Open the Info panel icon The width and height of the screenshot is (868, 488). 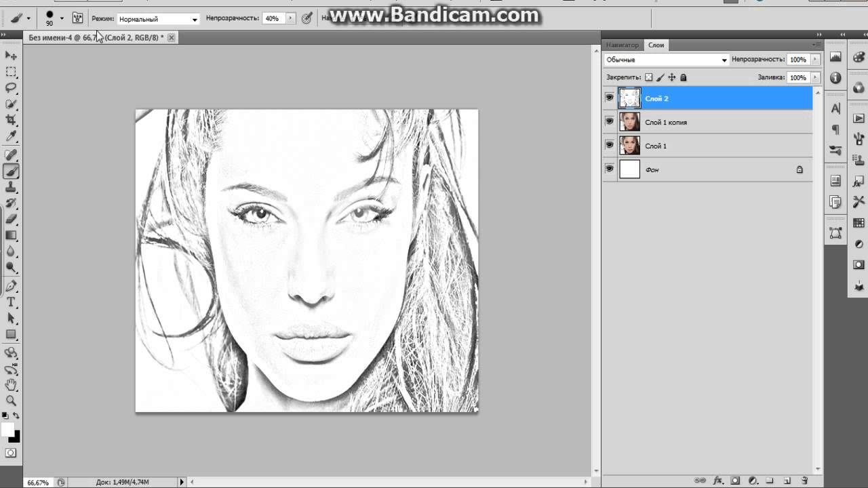pos(835,78)
